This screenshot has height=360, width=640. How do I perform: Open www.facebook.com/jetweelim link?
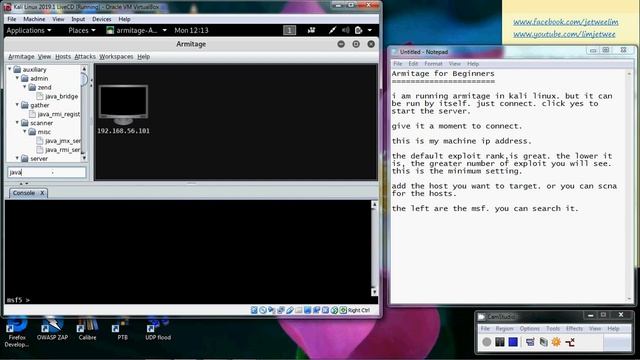click(x=565, y=22)
